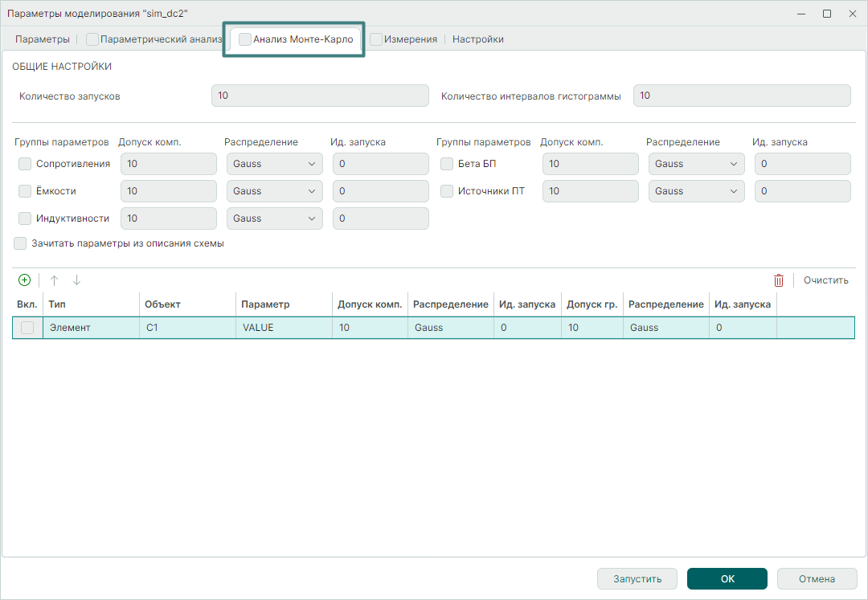The width and height of the screenshot is (868, 600).
Task: Tick the Бета БП group checkbox
Action: (x=447, y=164)
